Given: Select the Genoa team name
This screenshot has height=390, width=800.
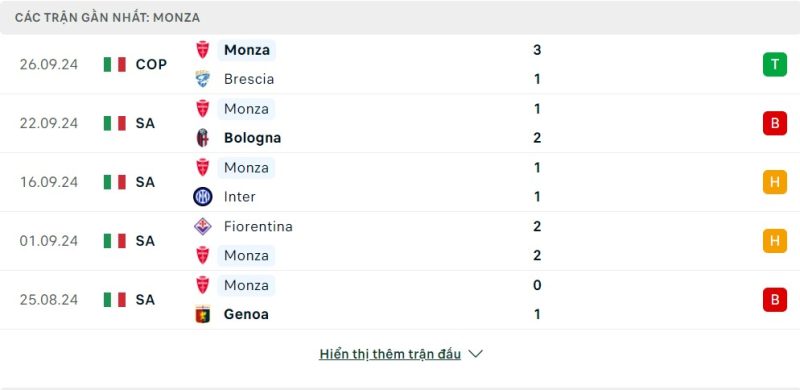Looking at the screenshot, I should [x=246, y=314].
